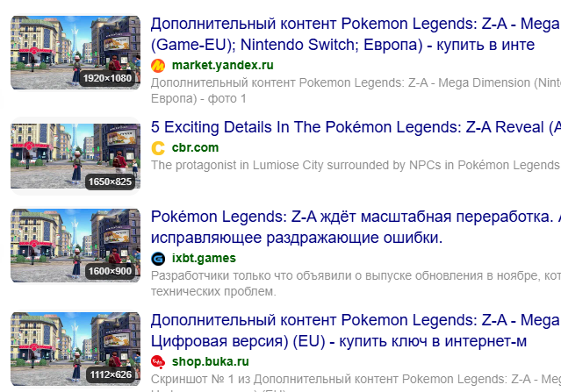Viewport: 561px width, 392px height.
Task: Open the 'Цифровая версия (EU)' result title
Action: 356,331
